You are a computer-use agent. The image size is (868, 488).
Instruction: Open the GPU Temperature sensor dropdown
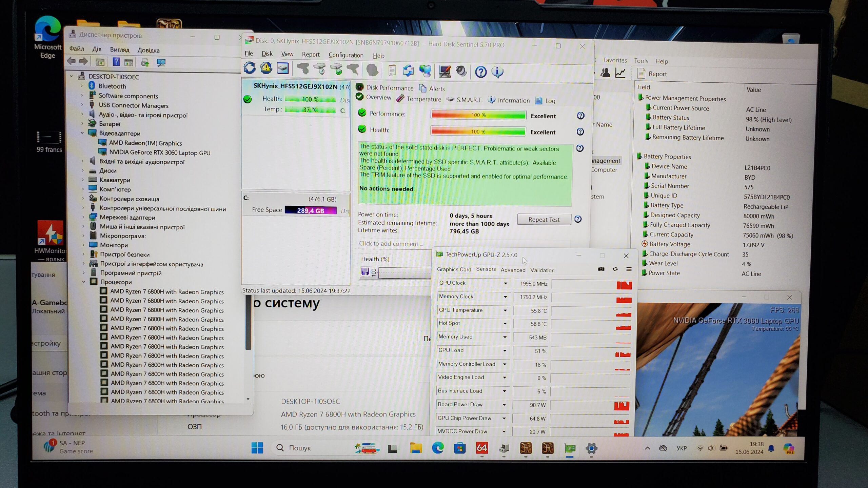point(505,310)
